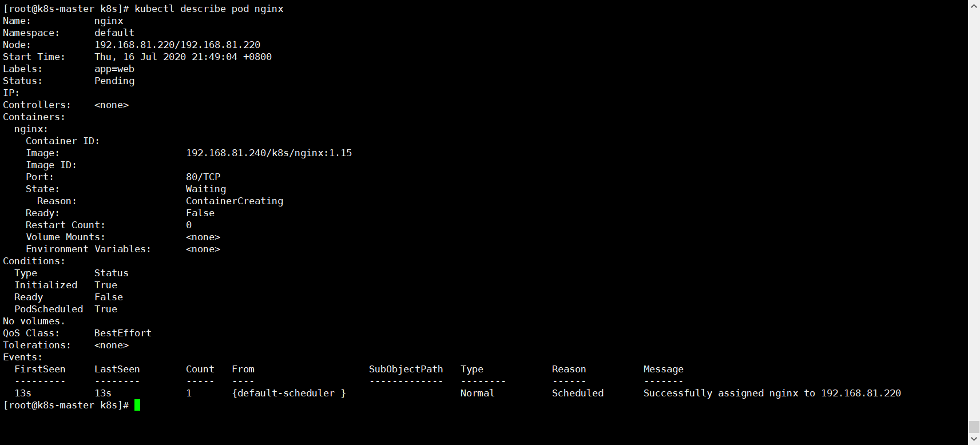980x445 pixels.
Task: Click the label value 'app=web'
Action: (x=114, y=69)
